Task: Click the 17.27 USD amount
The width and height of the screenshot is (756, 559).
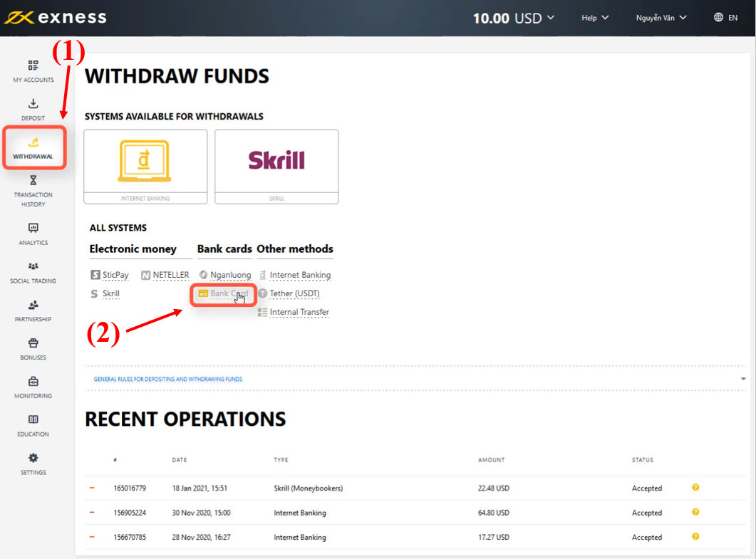Action: point(494,538)
